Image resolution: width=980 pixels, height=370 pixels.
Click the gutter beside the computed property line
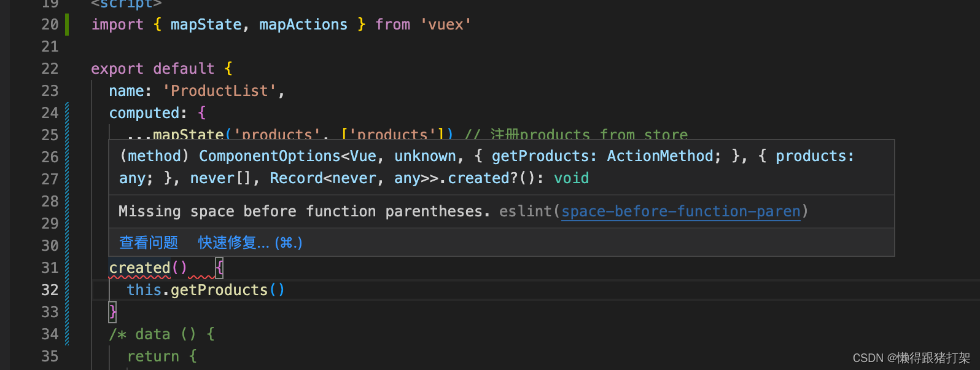tap(68, 112)
